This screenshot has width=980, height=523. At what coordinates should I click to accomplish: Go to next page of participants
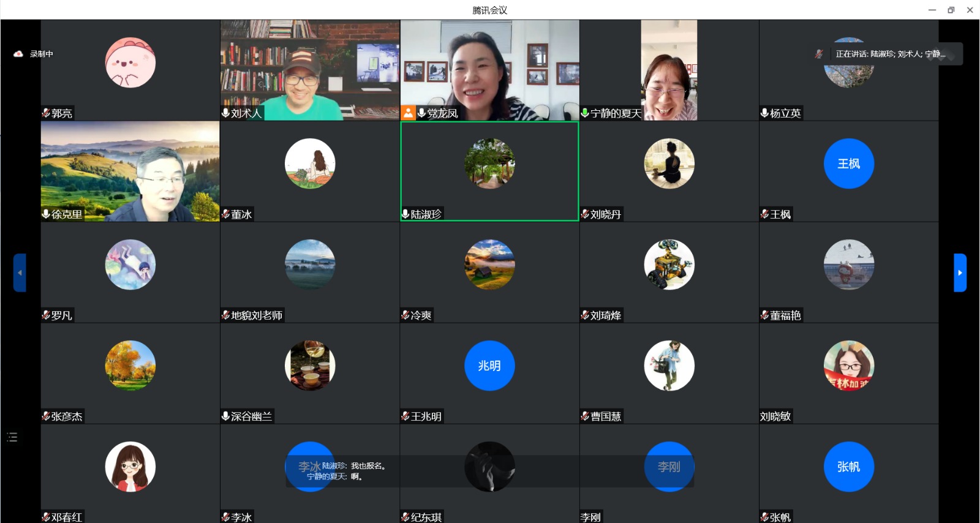[x=960, y=273]
